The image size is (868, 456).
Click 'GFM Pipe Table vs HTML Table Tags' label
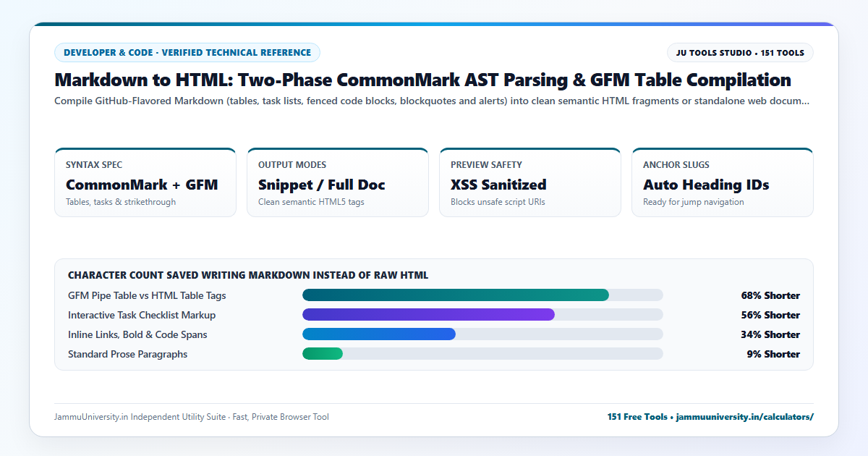click(147, 295)
